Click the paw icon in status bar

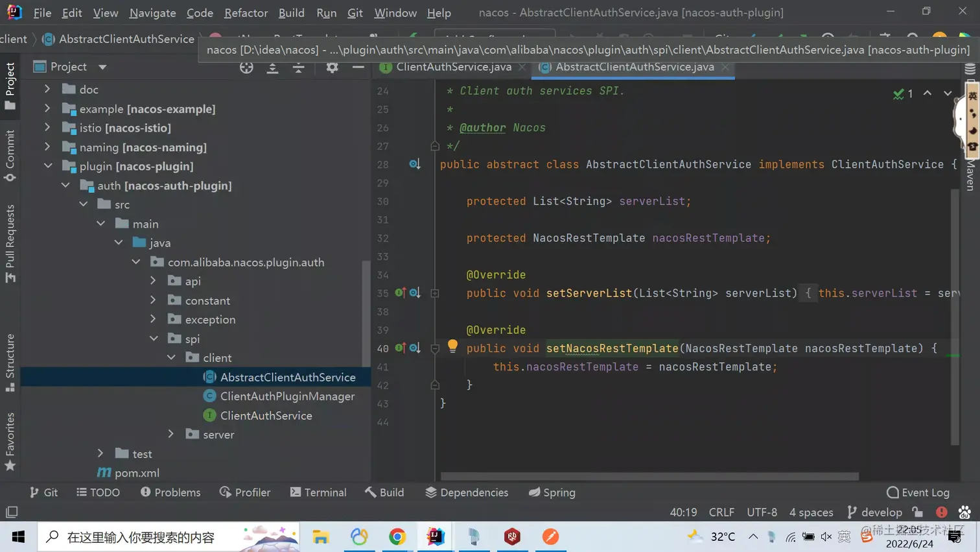(964, 512)
